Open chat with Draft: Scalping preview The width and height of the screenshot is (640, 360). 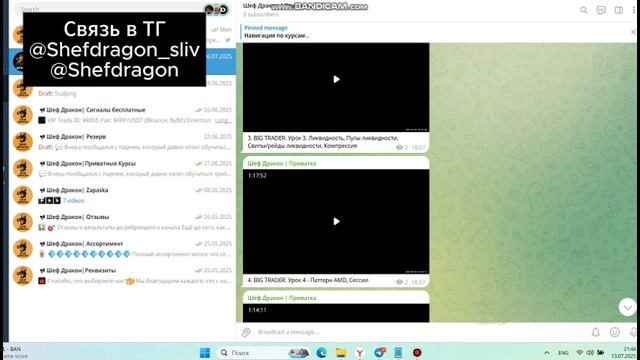click(122, 88)
